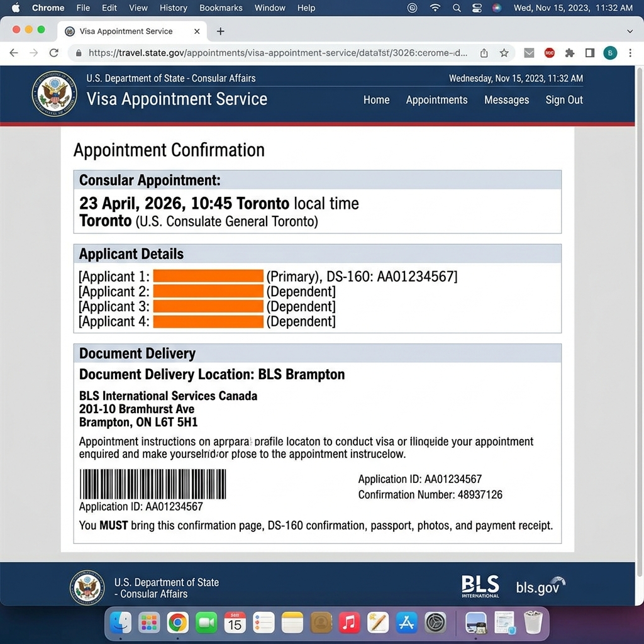This screenshot has height=644, width=644.
Task: Focus the address bar URL
Action: (x=278, y=53)
